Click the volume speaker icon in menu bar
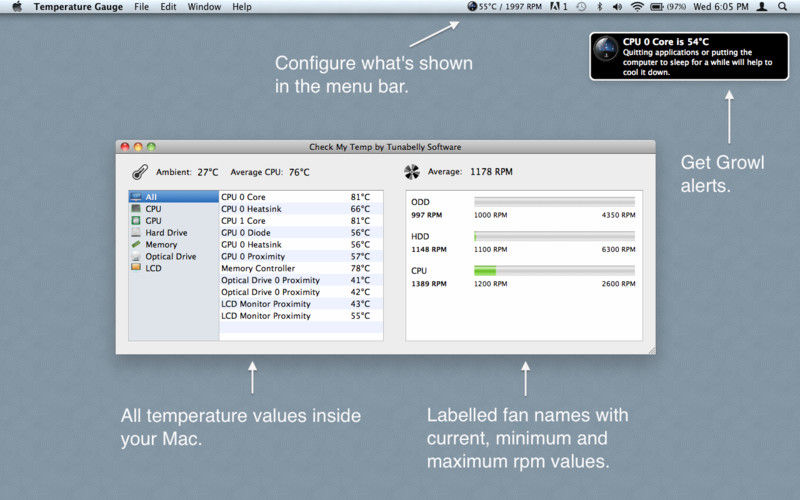 coord(617,7)
